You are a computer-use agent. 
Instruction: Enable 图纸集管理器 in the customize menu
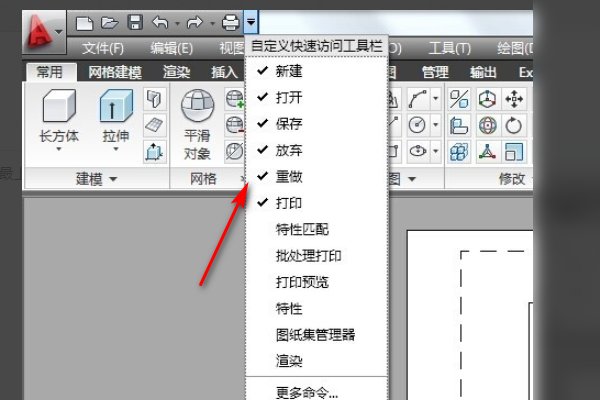316,335
